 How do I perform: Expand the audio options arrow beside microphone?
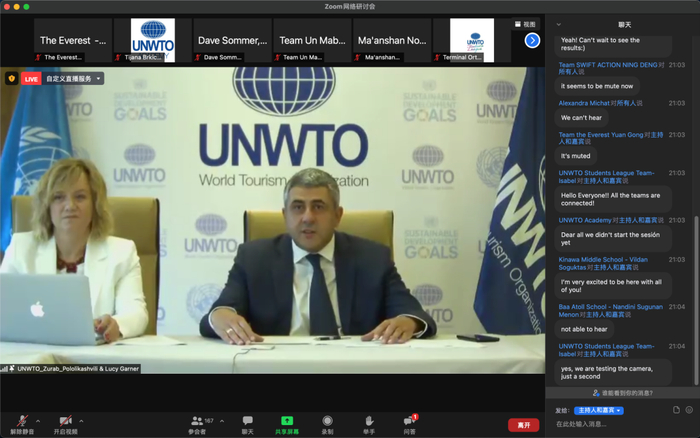point(38,420)
